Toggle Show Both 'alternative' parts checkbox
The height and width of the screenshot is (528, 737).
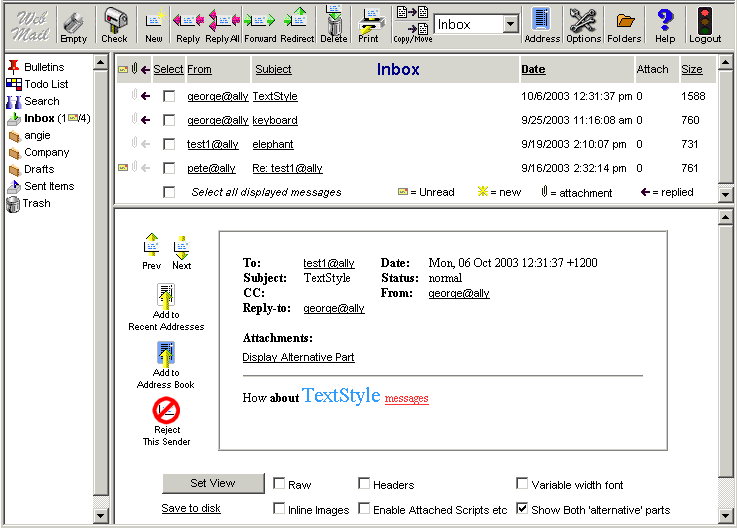tap(523, 509)
